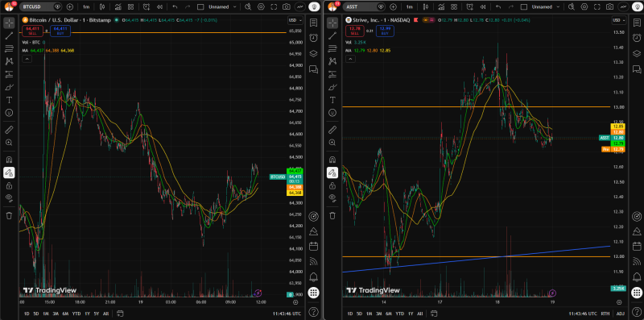The width and height of the screenshot is (644, 320).
Task: Open forecasting and measurement tools in BTCUSD window
Action: [x=9, y=74]
